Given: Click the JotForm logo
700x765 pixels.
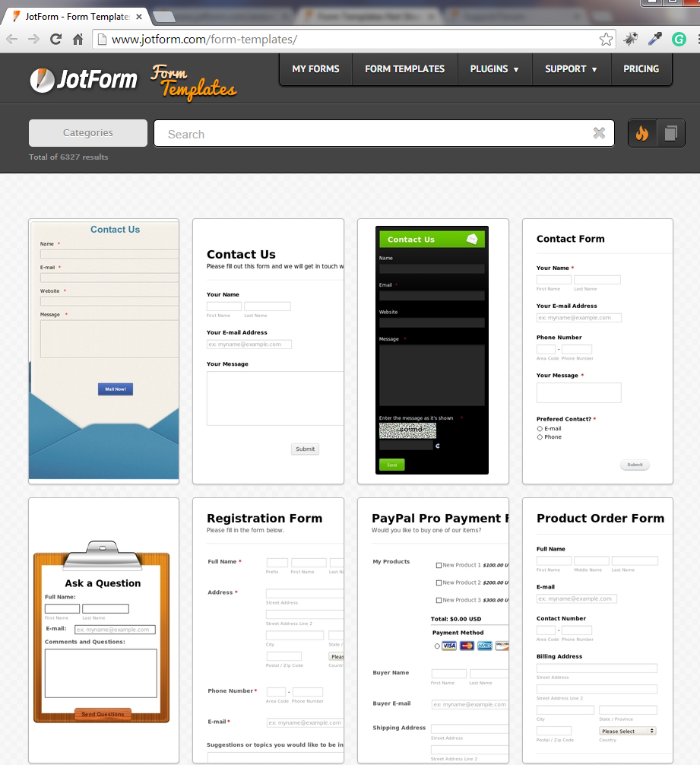Looking at the screenshot, I should (x=84, y=80).
